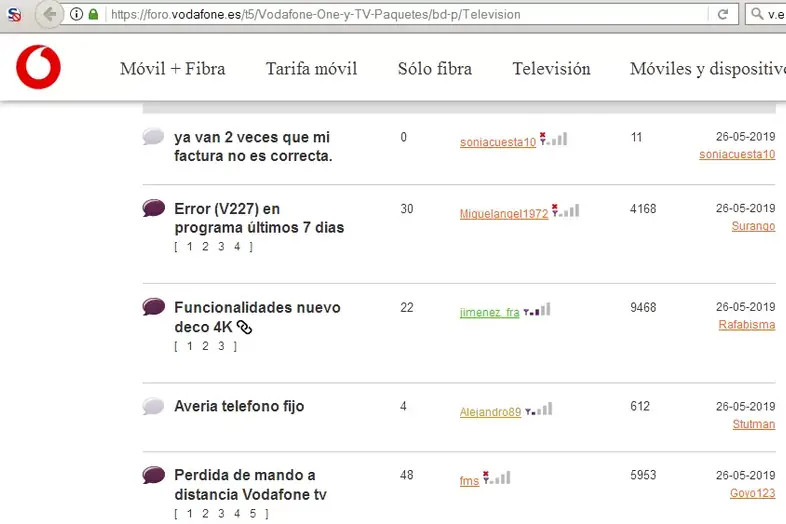Screen dimensions: 786x524
Task: Click the rank signal icon beside Miguelangel1972
Action: pyautogui.click(x=565, y=211)
